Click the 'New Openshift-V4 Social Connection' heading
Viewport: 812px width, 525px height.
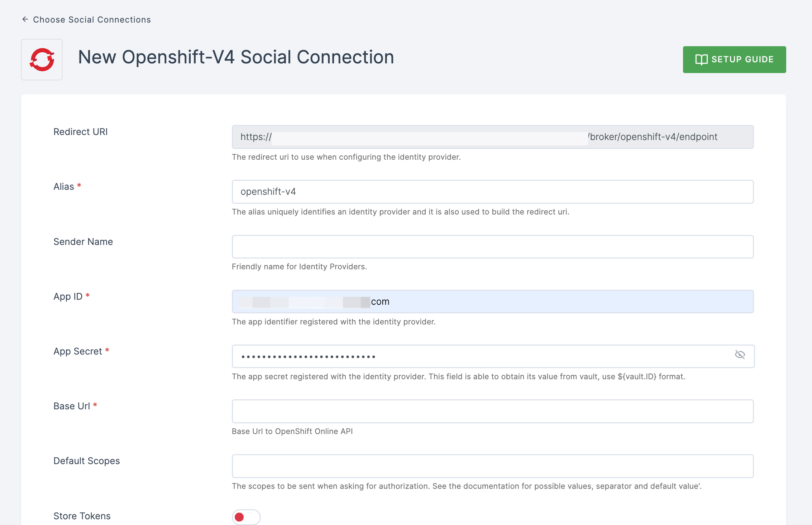236,57
